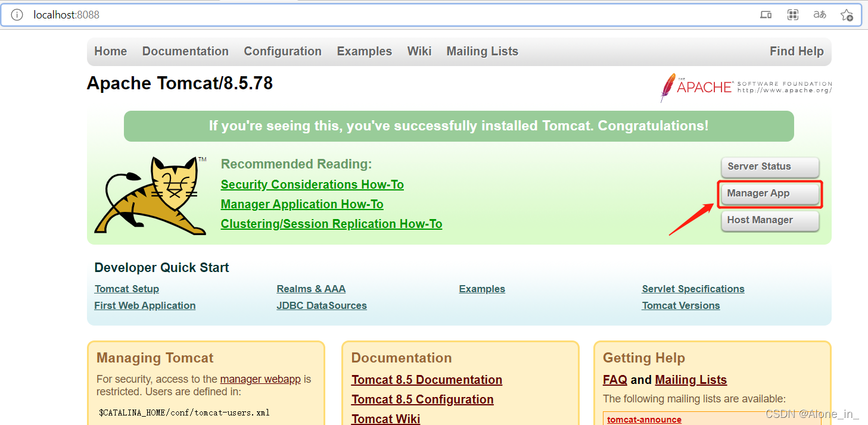Click the Documentation card heading
The width and height of the screenshot is (868, 425).
click(x=402, y=358)
